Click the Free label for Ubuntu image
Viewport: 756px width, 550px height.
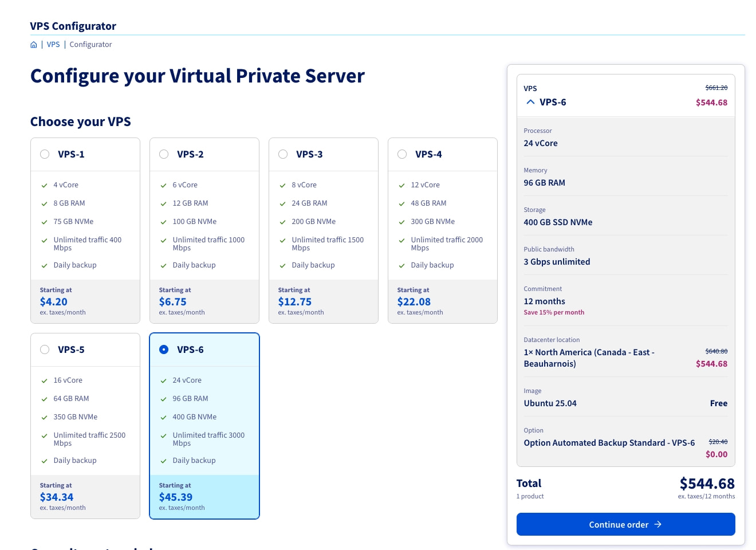[x=719, y=403]
